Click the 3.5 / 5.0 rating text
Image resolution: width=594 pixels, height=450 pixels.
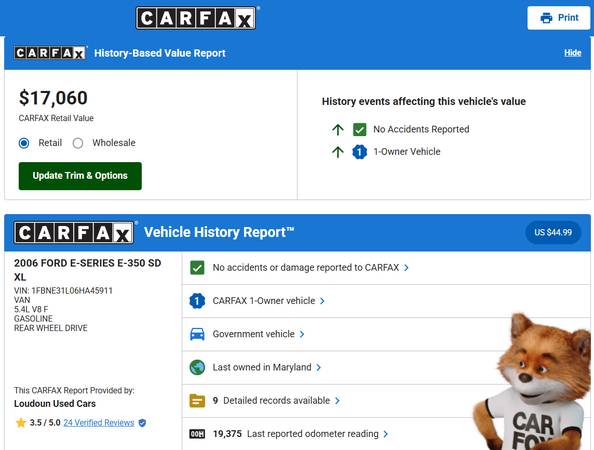point(45,423)
